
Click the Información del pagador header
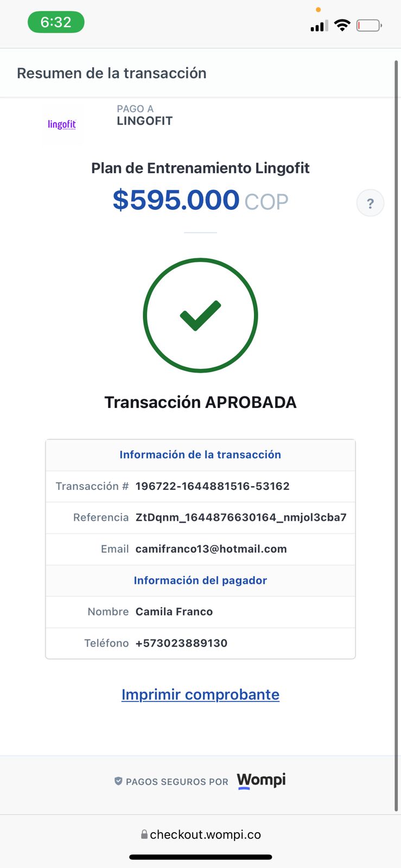pos(200,580)
